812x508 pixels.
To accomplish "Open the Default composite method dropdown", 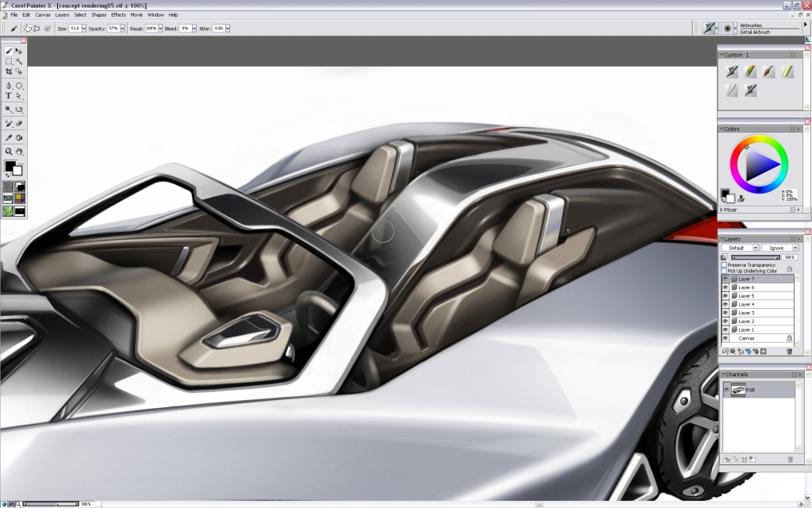I will 754,247.
